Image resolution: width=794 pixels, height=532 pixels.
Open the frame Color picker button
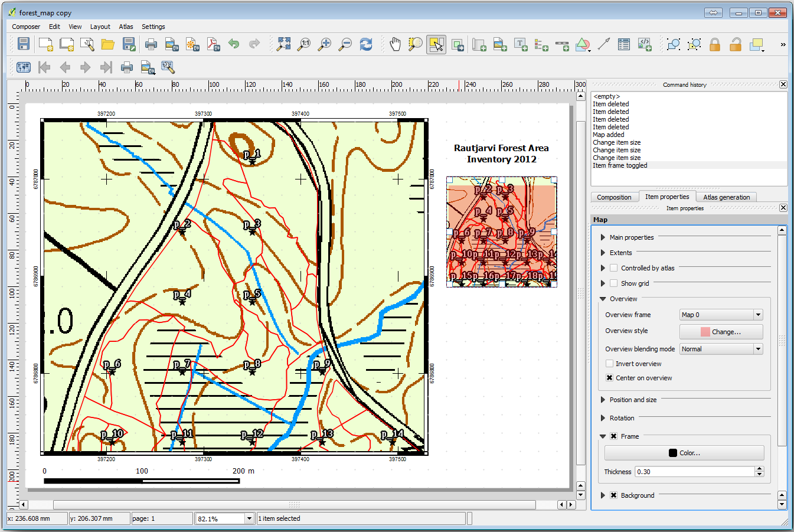(684, 453)
